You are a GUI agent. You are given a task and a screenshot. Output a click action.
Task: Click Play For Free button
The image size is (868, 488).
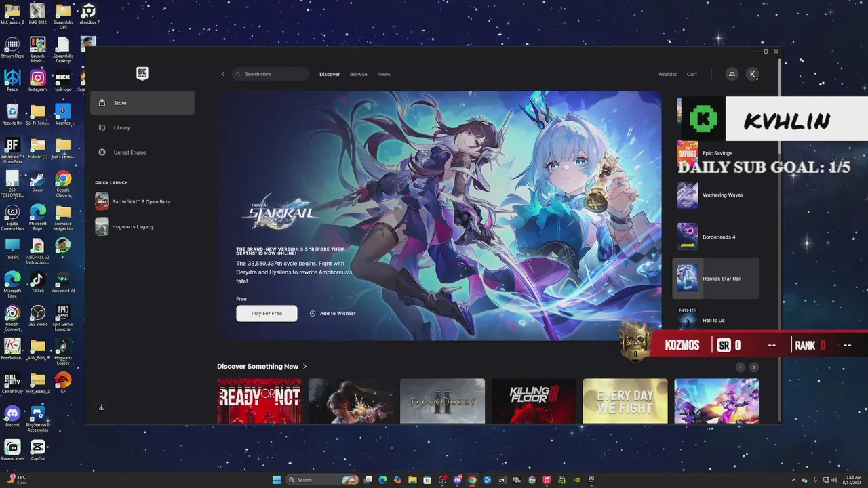(267, 313)
